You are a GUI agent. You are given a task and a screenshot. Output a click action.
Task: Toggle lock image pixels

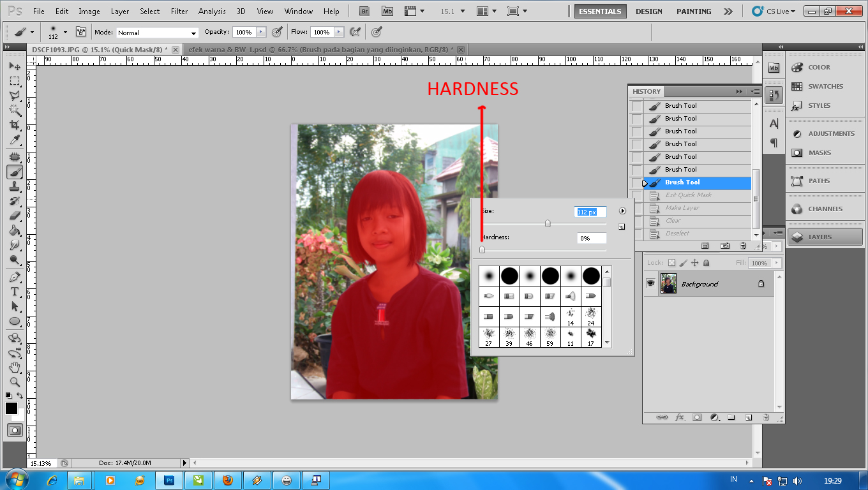(x=683, y=263)
